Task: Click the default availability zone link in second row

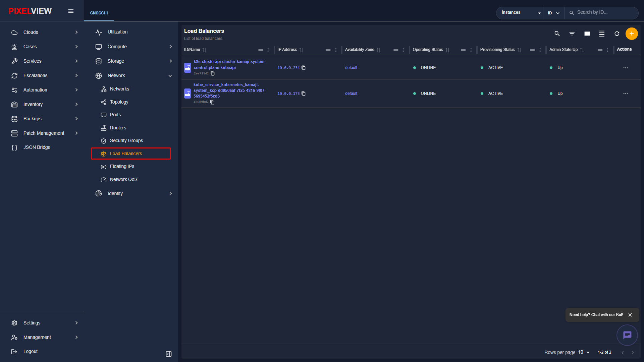Action: (x=351, y=94)
